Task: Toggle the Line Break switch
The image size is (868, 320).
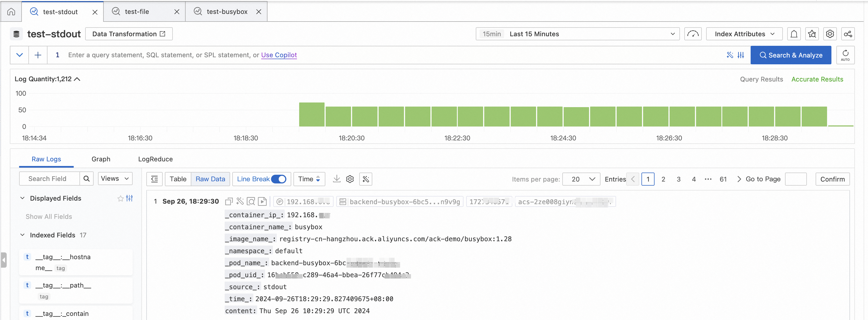Action: pos(278,179)
